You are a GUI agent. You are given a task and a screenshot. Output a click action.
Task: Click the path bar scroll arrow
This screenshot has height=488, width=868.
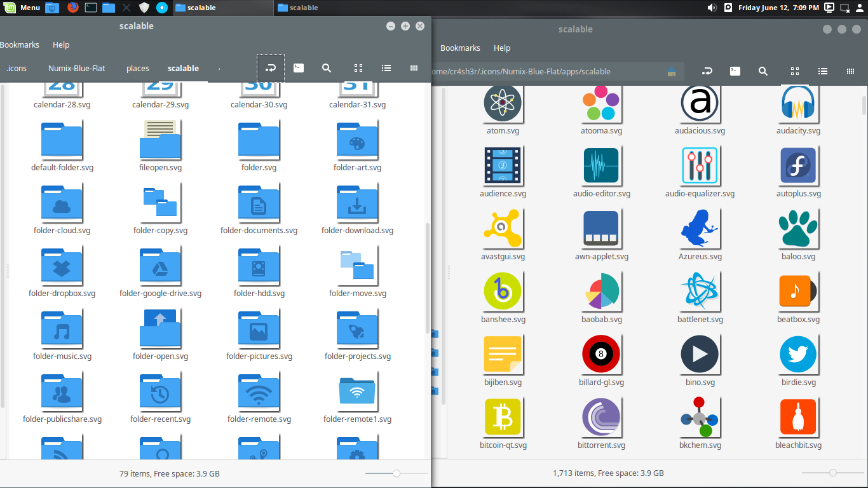219,68
